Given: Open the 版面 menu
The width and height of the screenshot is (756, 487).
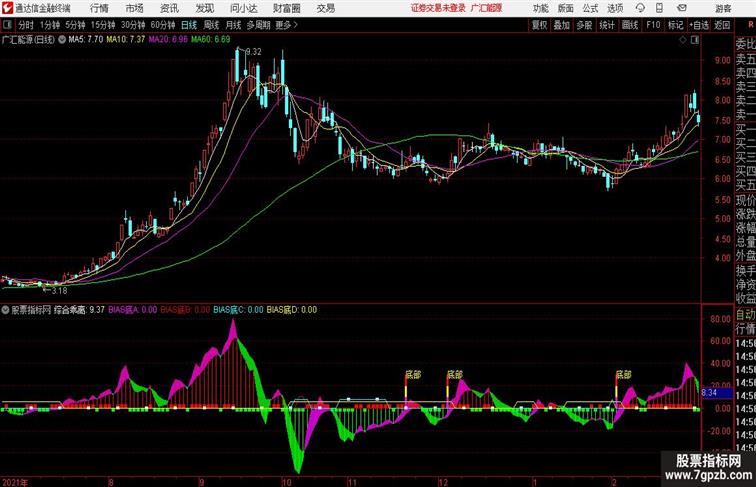Looking at the screenshot, I should (x=566, y=8).
